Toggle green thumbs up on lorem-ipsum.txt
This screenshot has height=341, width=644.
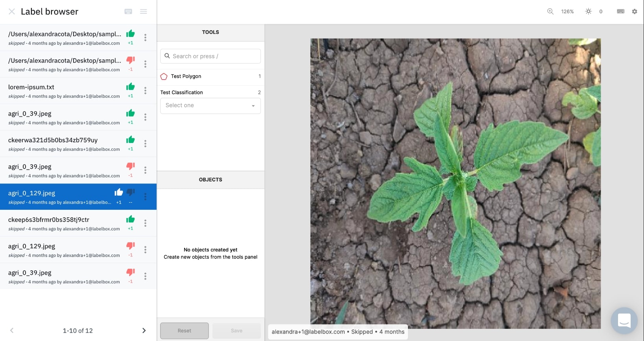point(130,86)
